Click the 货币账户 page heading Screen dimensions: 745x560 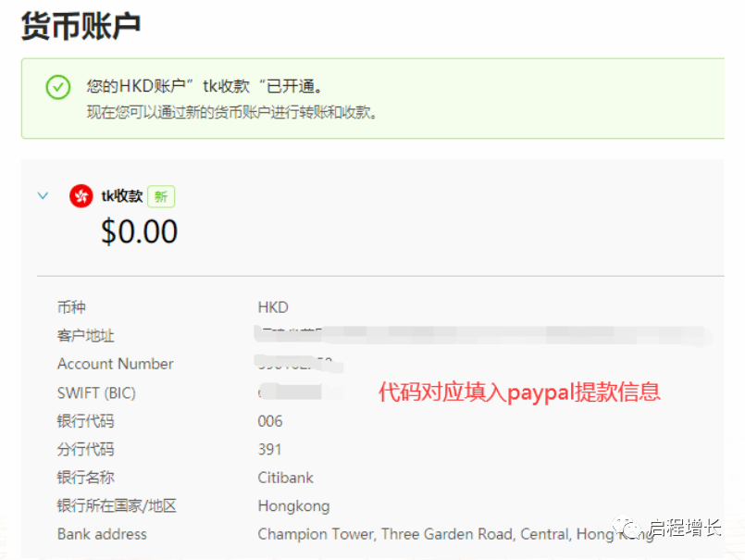coord(81,26)
